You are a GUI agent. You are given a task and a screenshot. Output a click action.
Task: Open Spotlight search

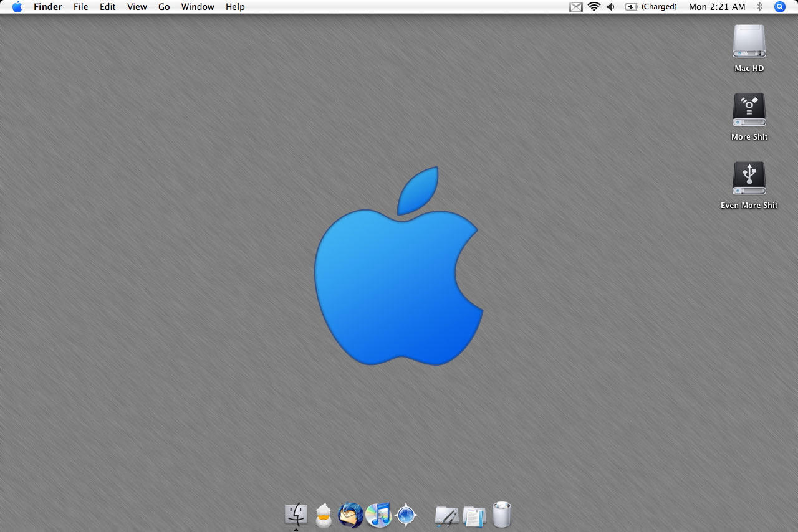coord(780,7)
